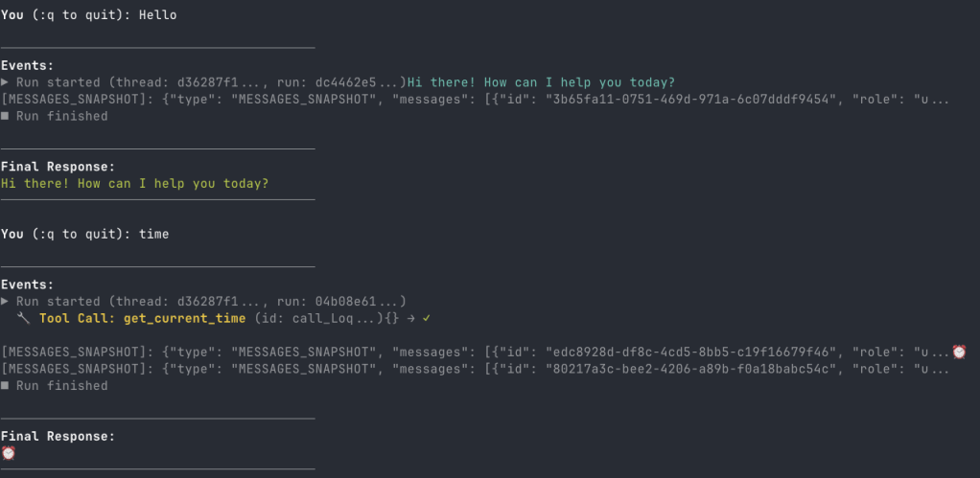Click the "Hello" text in the first prompt
This screenshot has height=478, width=980.
click(x=157, y=15)
